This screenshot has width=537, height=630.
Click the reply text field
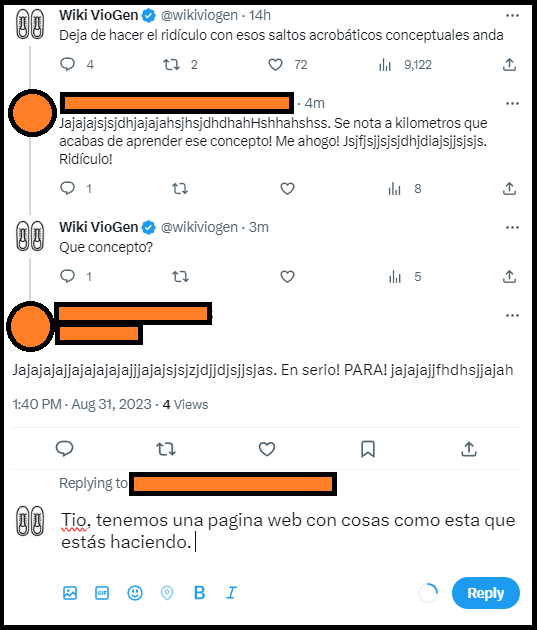click(288, 531)
